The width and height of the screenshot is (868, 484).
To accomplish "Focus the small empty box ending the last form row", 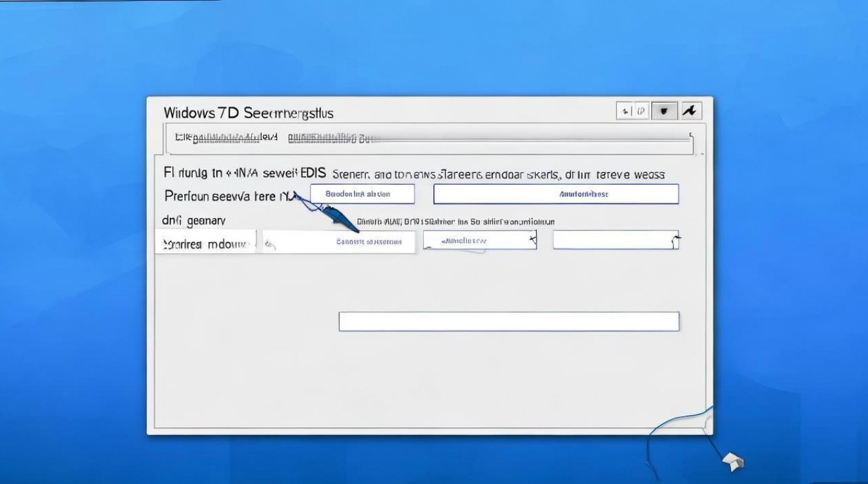I will coord(615,239).
